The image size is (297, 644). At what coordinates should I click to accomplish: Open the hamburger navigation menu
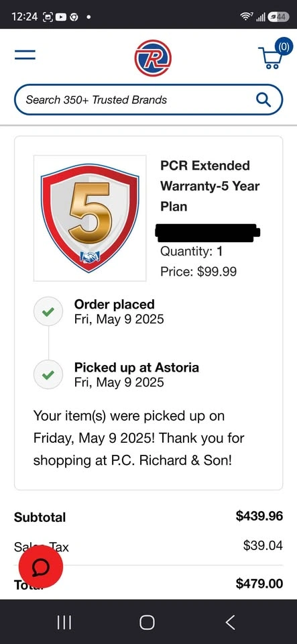(25, 54)
